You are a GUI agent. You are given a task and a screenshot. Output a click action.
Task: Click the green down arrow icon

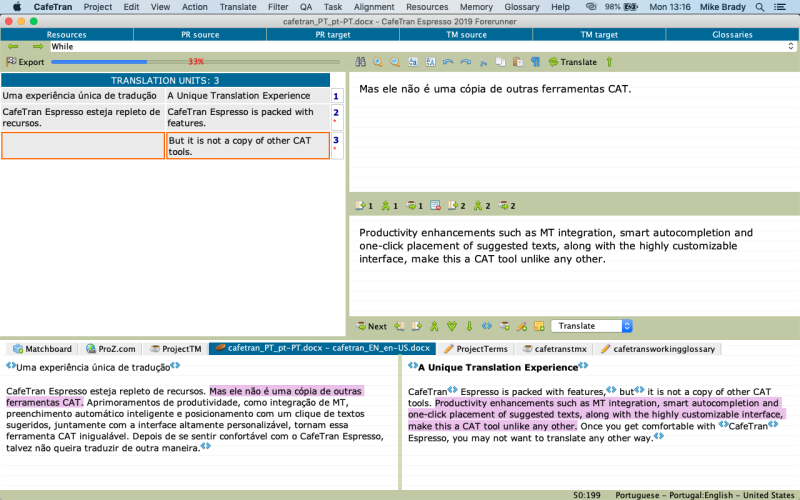click(x=469, y=326)
